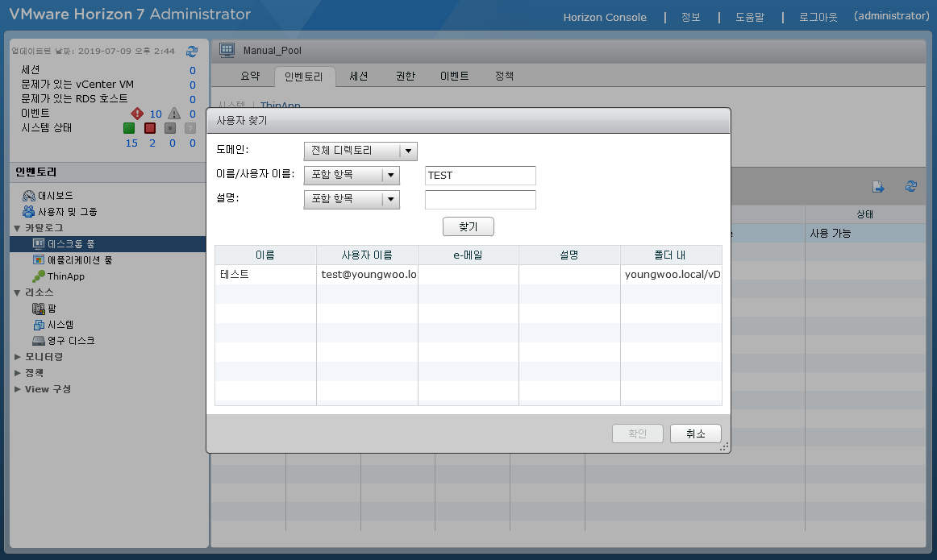This screenshot has height=560, width=937.
Task: Click the green status count 15
Action: pos(131,143)
